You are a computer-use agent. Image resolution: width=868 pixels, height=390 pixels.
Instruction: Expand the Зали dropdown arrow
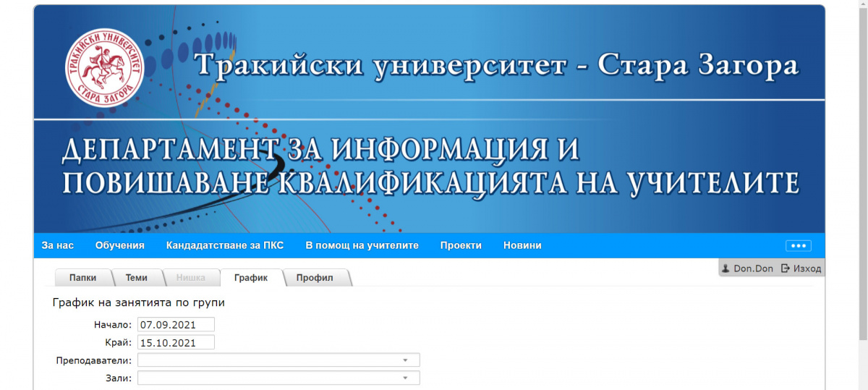tap(406, 378)
